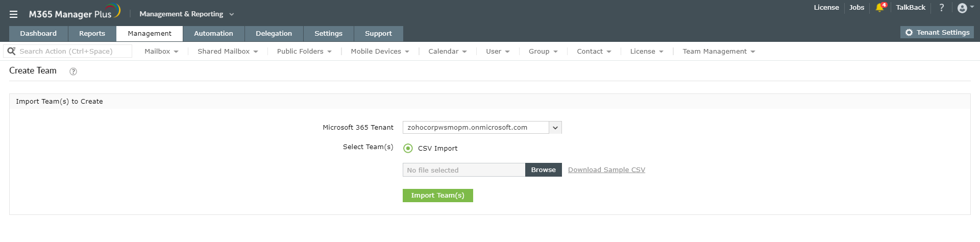This screenshot has width=980, height=242.
Task: Click the Tenant Settings gear button
Action: [937, 32]
